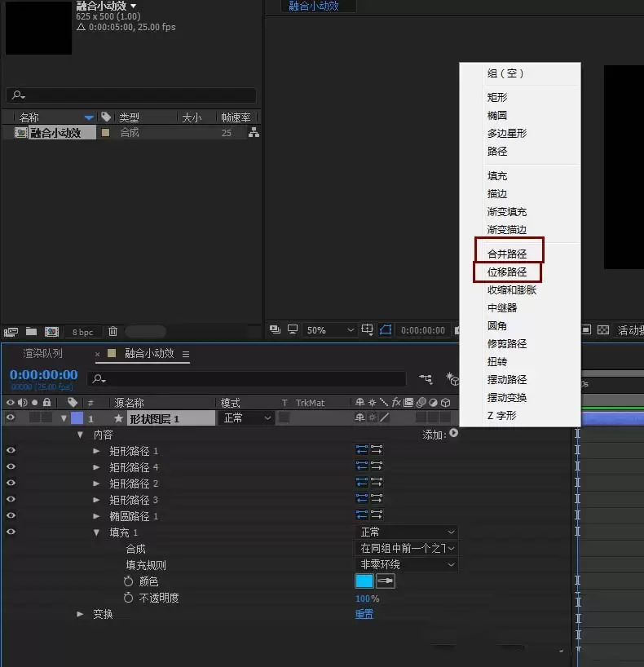
Task: Click the color eyedropper next to 颜色
Action: [x=386, y=581]
